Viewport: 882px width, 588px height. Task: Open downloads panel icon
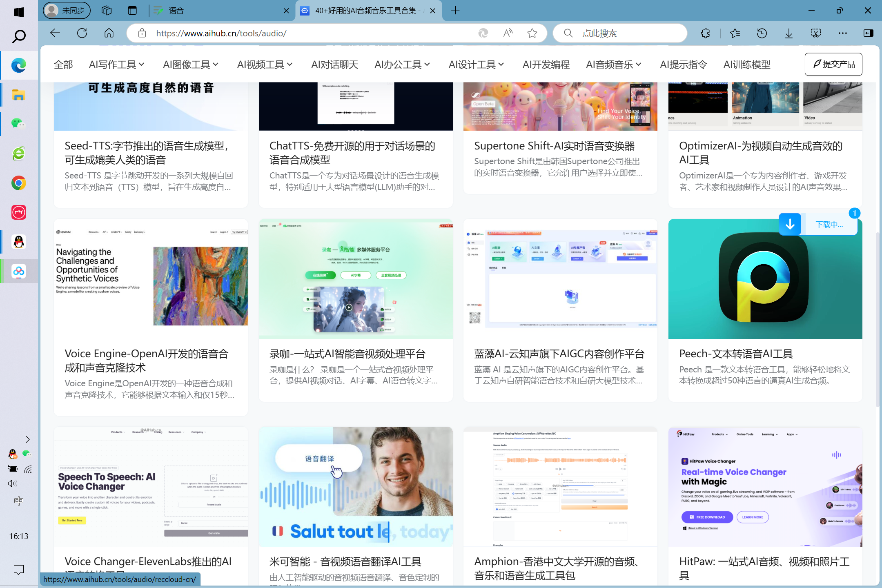pos(788,33)
